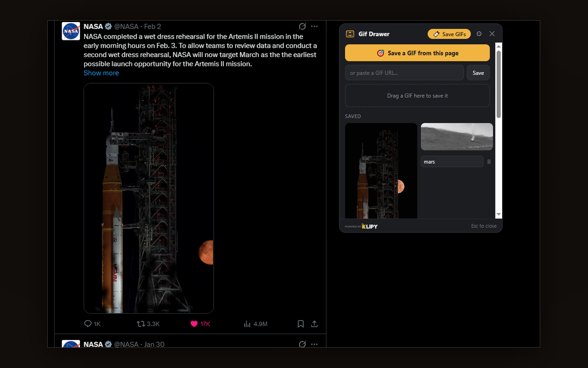View analytics showing 4.9M views
The image size is (588, 368).
255,324
